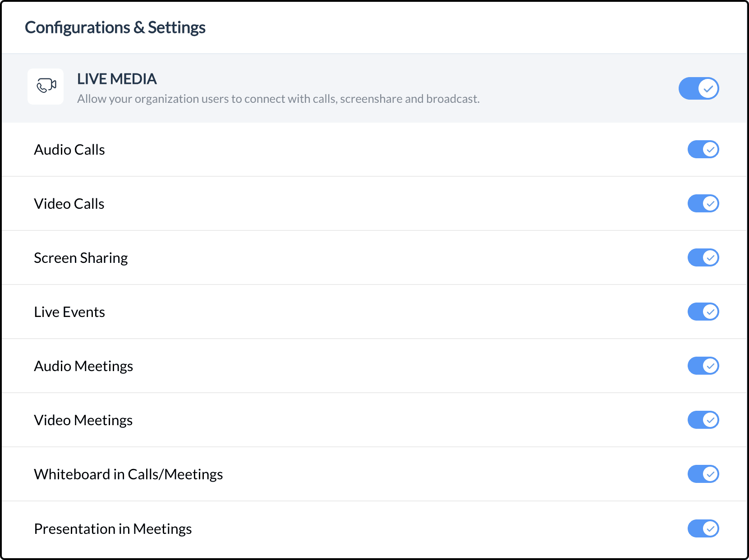Click the Live Media description text

point(278,99)
